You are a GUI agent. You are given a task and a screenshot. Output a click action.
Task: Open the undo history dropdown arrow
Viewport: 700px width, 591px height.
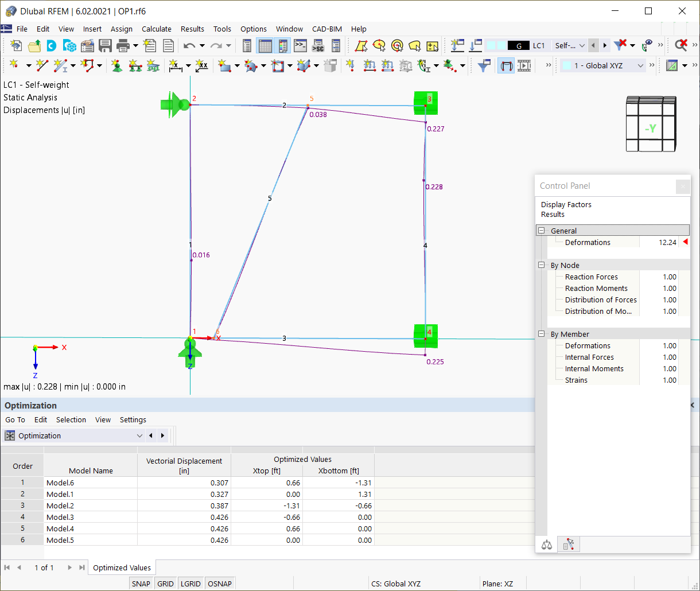coord(202,46)
